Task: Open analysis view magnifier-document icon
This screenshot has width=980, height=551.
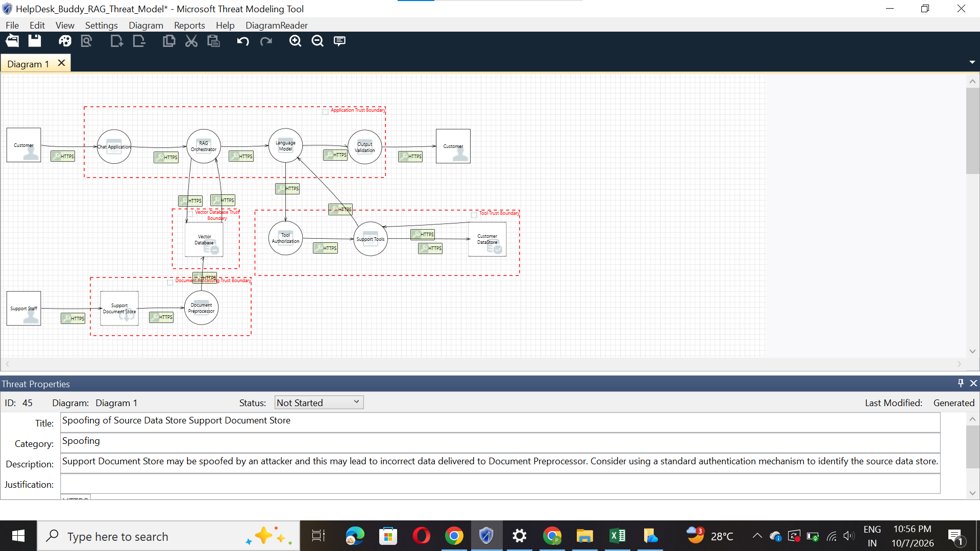Action: click(x=87, y=41)
